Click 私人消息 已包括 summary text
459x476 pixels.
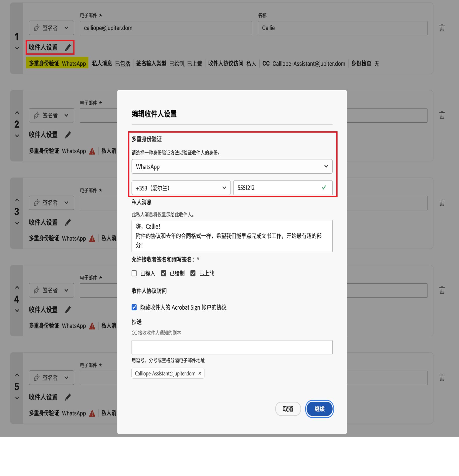tap(111, 64)
